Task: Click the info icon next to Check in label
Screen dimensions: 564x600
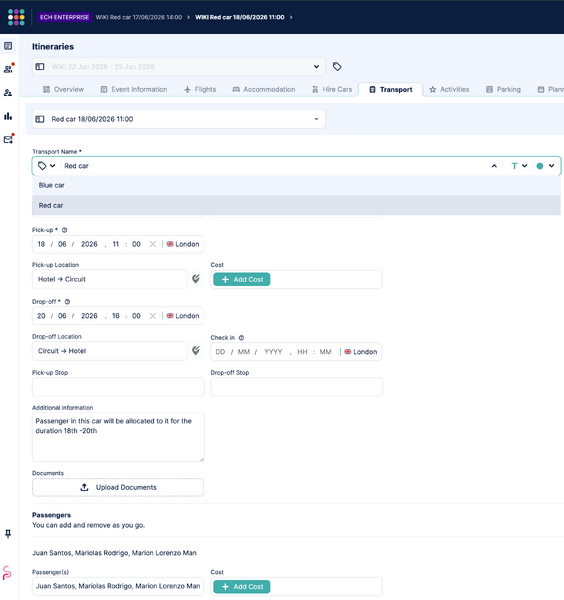Action: 241,338
